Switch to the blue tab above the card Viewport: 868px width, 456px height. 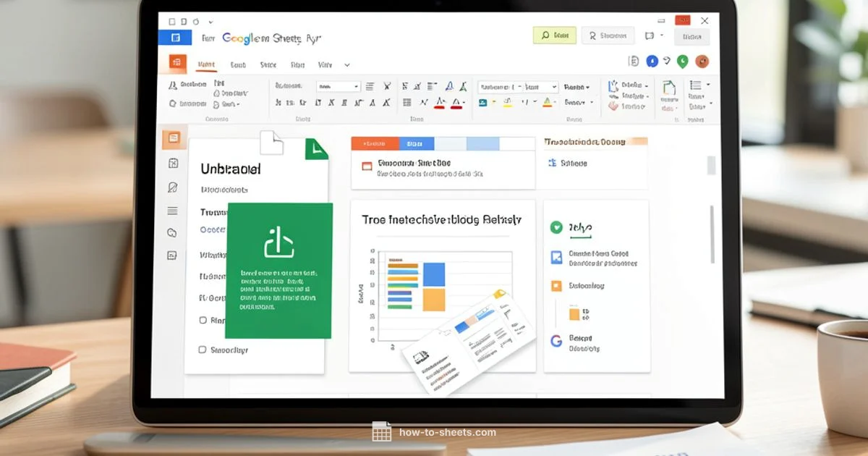pos(416,144)
